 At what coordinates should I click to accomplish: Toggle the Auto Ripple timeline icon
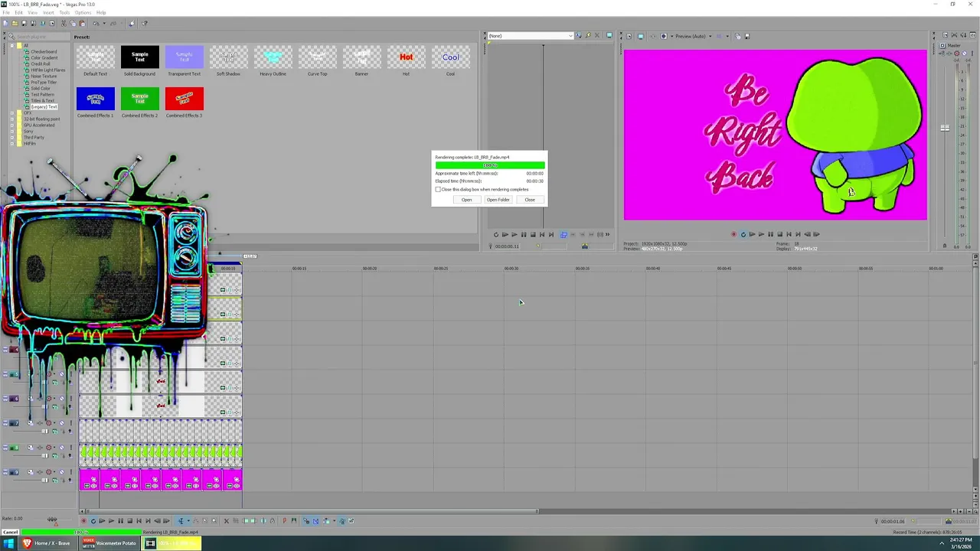click(x=327, y=520)
